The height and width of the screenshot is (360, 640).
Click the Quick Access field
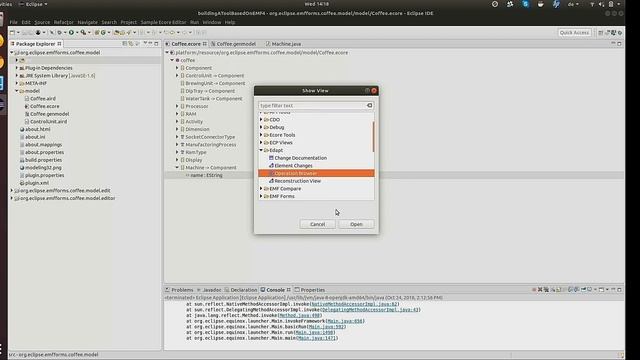pyautogui.click(x=574, y=32)
